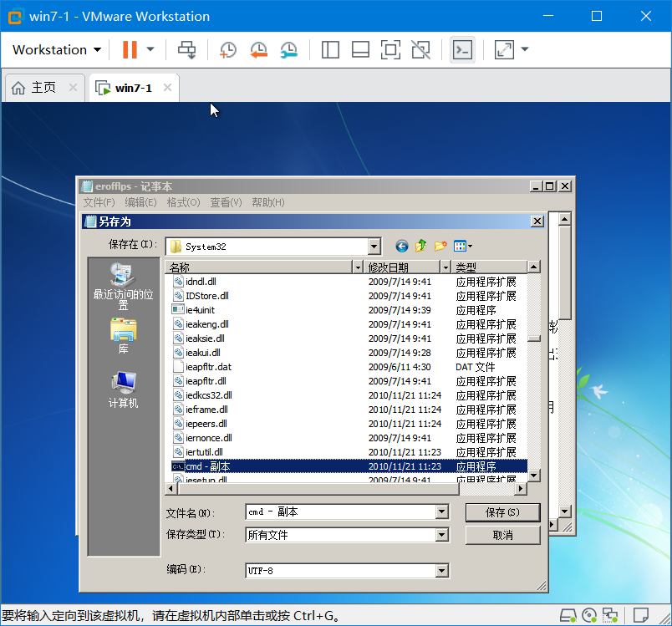Open 最近访问的位置 in places bar
Screen dimensions: 672x626
[x=123, y=286]
